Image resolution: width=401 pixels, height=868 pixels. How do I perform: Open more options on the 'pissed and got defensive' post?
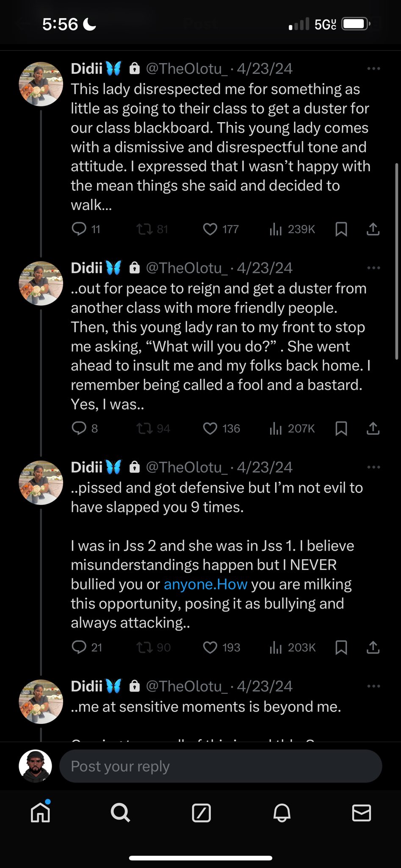pos(373,467)
